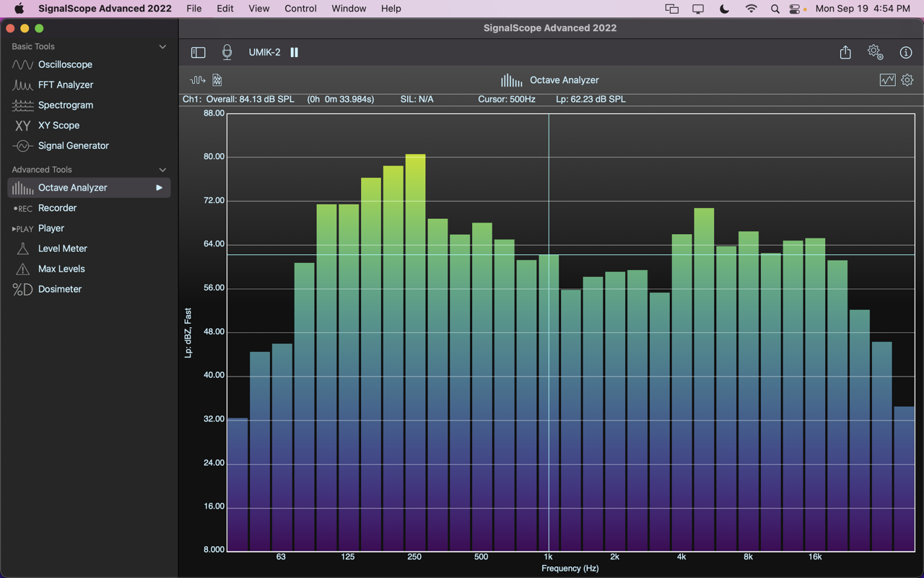924x578 pixels.
Task: Click the screen mirroring menu bar icon
Action: coord(671,9)
